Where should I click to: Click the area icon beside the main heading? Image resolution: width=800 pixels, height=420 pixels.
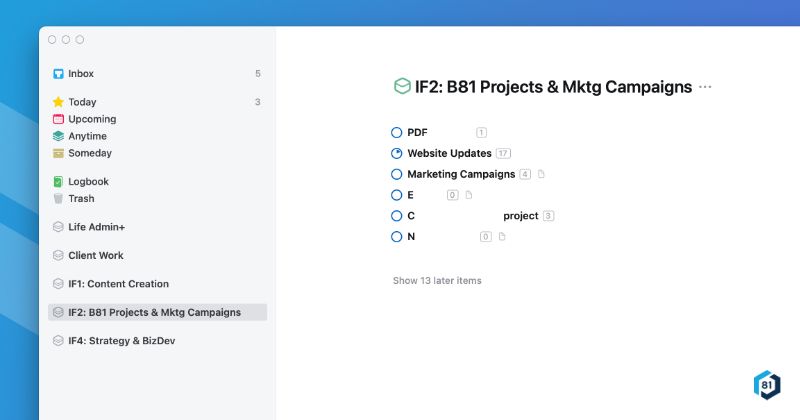pos(403,87)
